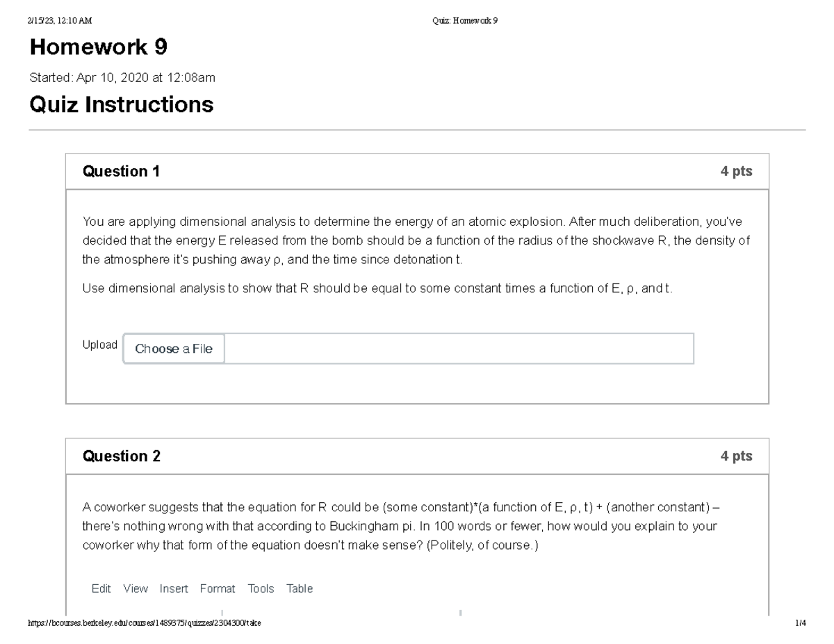Open the Format menu for Question 2 answer

point(218,588)
